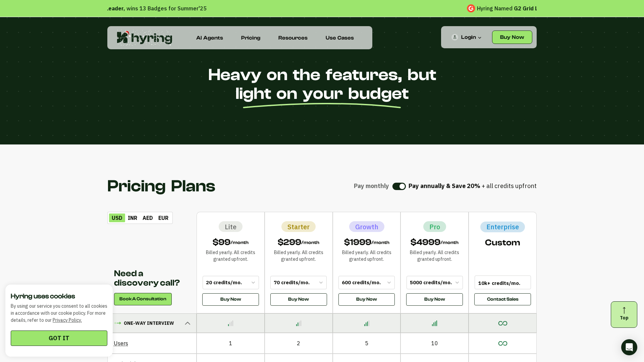Toggle the monthly/annual billing switch
644x362 pixels.
(399, 186)
